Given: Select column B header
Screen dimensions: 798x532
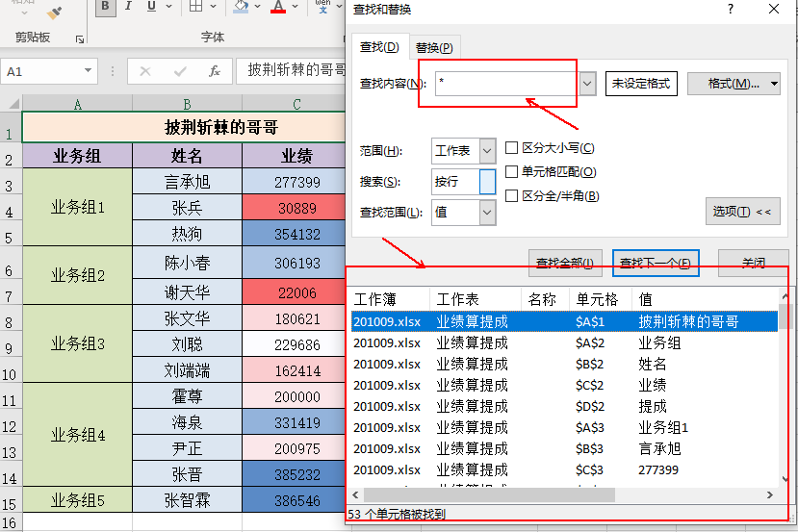Looking at the screenshot, I should pyautogui.click(x=187, y=104).
